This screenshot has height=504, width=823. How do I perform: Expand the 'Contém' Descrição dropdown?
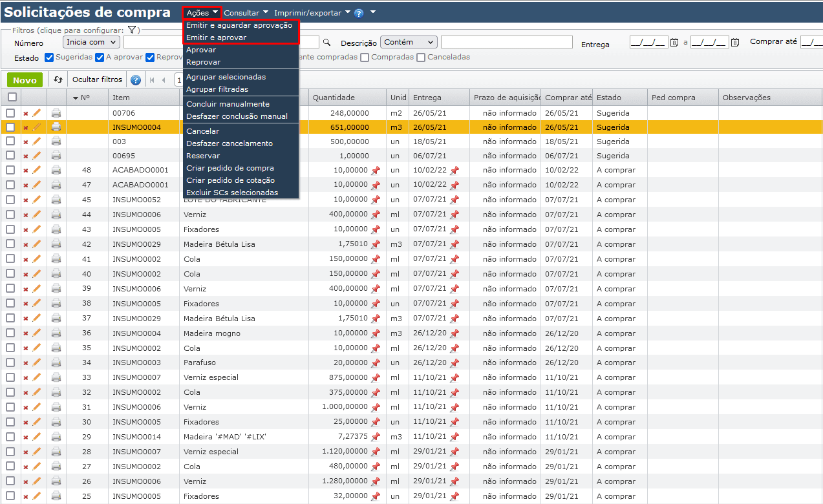coord(409,42)
